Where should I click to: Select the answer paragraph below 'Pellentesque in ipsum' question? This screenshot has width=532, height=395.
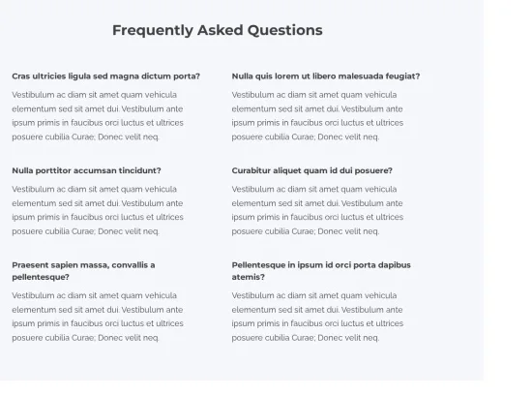(x=317, y=317)
